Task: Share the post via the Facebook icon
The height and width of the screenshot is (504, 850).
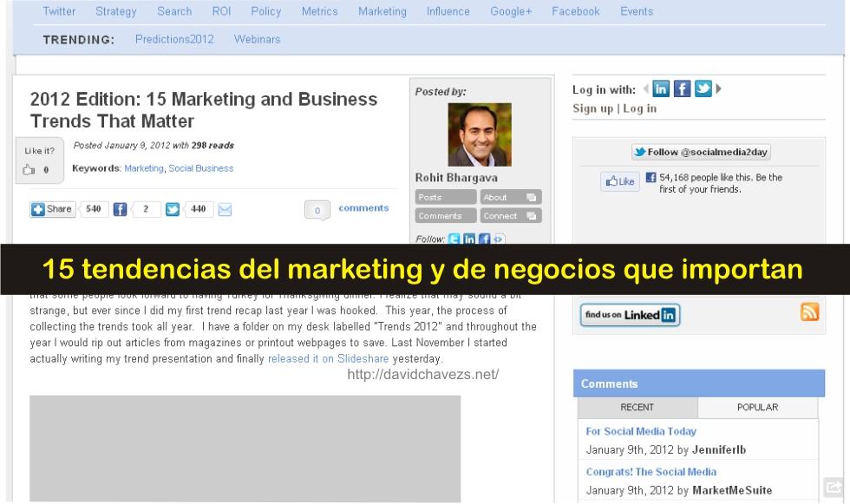Action: click(x=121, y=209)
